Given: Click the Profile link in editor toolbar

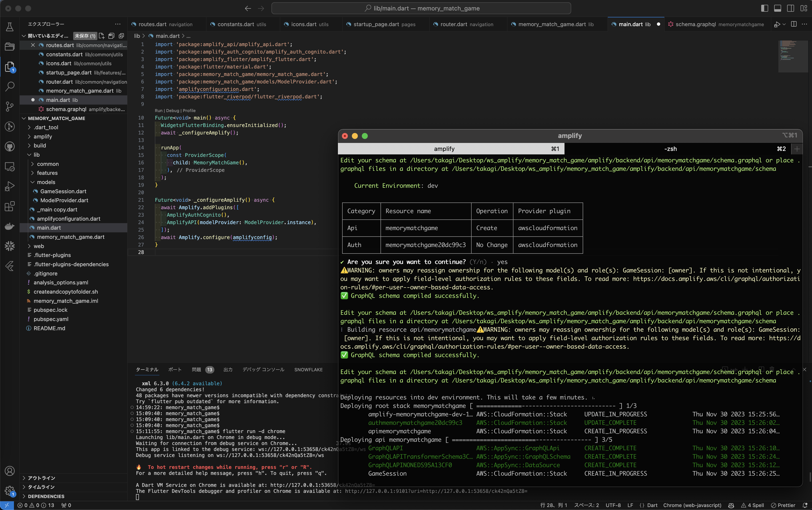Looking at the screenshot, I should coord(188,111).
